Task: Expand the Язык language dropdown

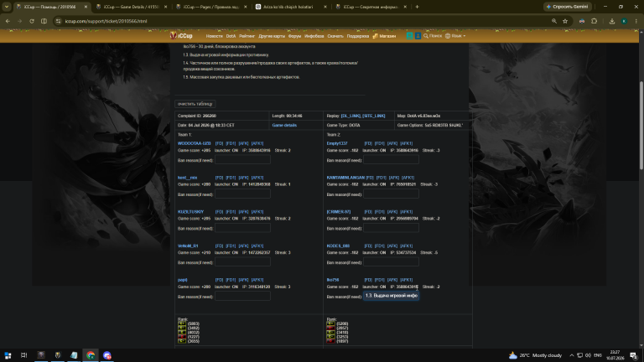Action: pyautogui.click(x=455, y=36)
